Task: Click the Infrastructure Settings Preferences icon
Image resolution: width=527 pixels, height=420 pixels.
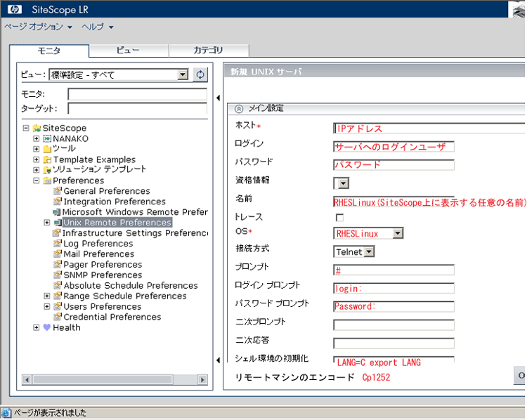Action: [56, 233]
